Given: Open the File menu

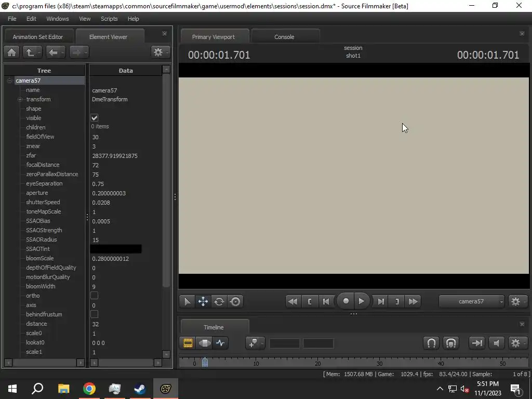Looking at the screenshot, I should click(x=12, y=19).
